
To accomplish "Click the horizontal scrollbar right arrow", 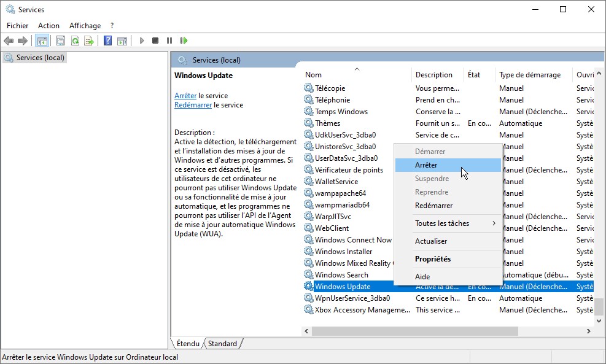I will coord(588,331).
